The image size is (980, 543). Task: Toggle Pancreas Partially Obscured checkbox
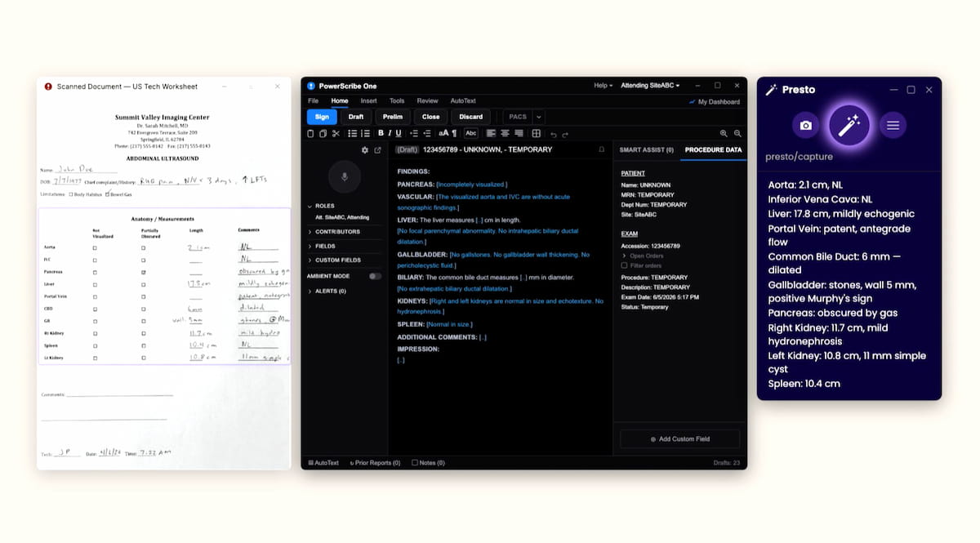(144, 271)
